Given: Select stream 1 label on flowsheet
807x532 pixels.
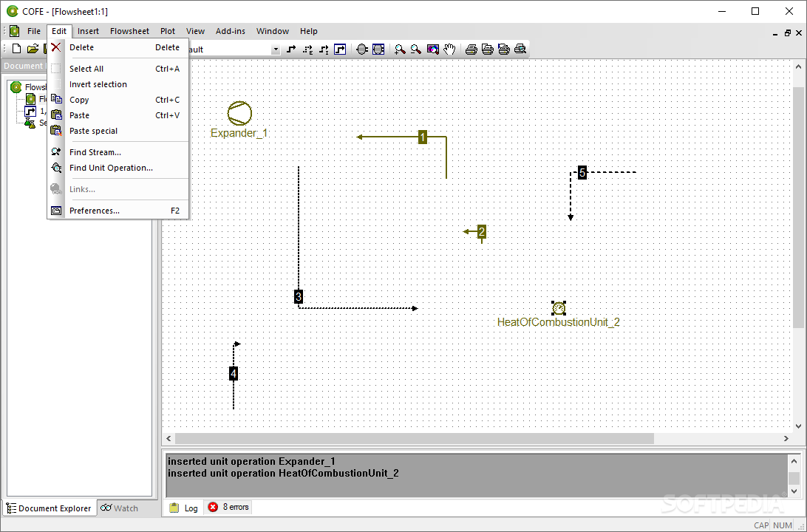Looking at the screenshot, I should pos(423,137).
